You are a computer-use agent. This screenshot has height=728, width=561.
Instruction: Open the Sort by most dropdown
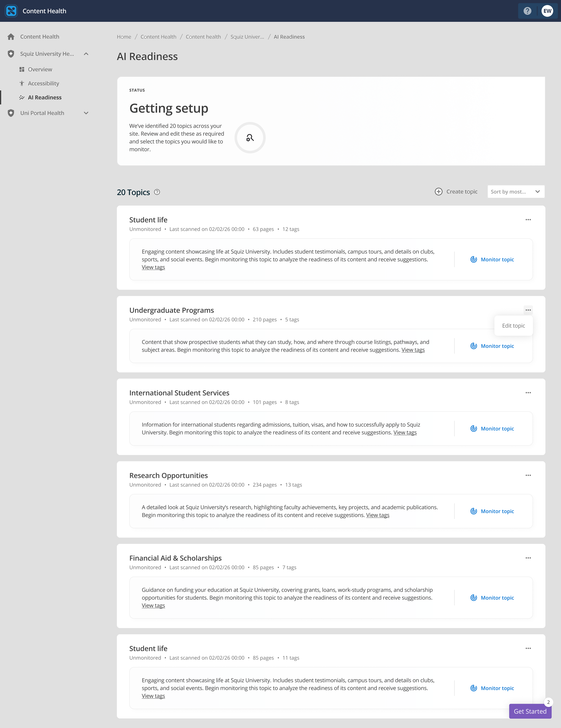tap(516, 191)
